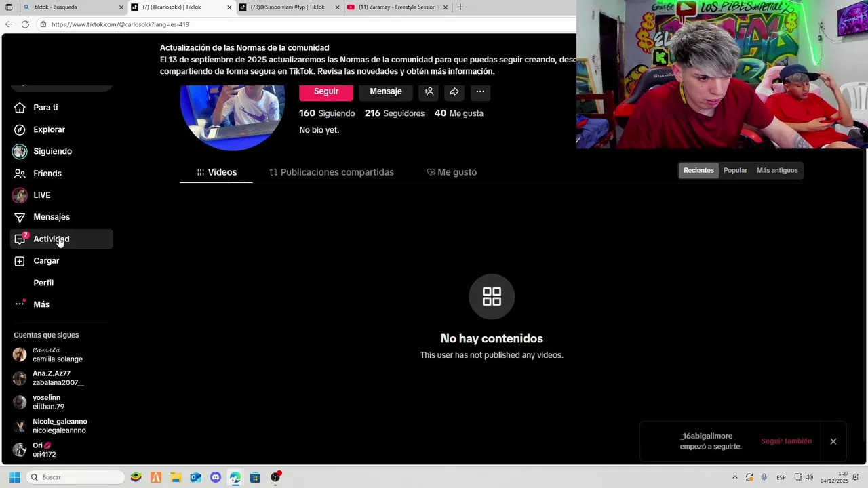View the 160 Siguiendo list
This screenshot has height=488, width=868.
click(x=327, y=113)
